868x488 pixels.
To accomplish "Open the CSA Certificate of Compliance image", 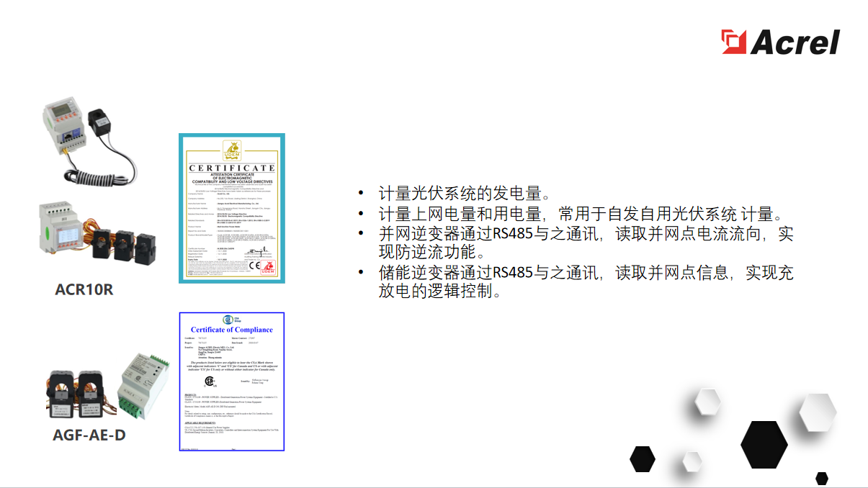I will click(x=232, y=381).
